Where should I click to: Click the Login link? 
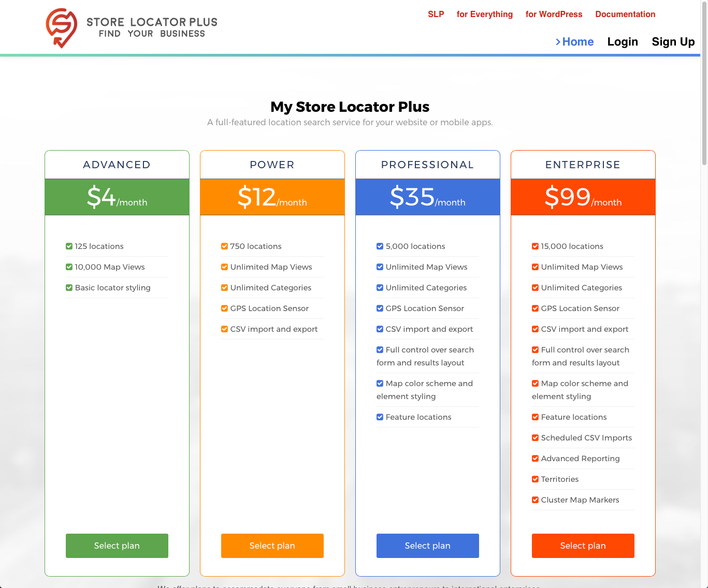[623, 42]
